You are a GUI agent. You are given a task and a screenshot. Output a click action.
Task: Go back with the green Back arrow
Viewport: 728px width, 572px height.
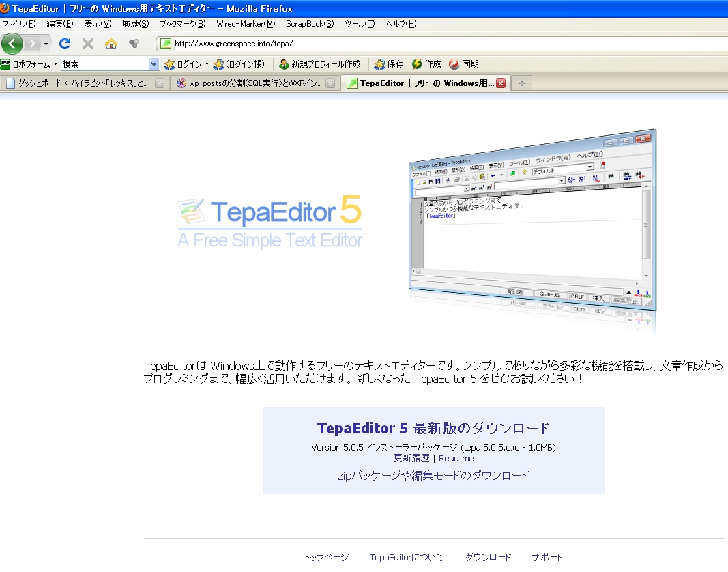(x=12, y=44)
